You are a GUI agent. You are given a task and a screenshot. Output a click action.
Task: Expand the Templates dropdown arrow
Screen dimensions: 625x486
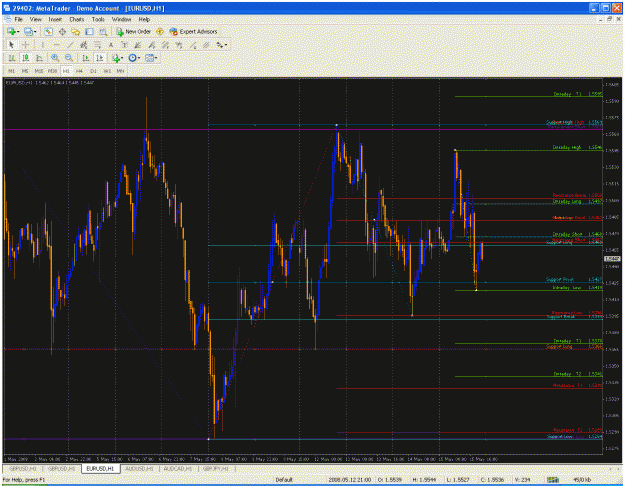156,58
